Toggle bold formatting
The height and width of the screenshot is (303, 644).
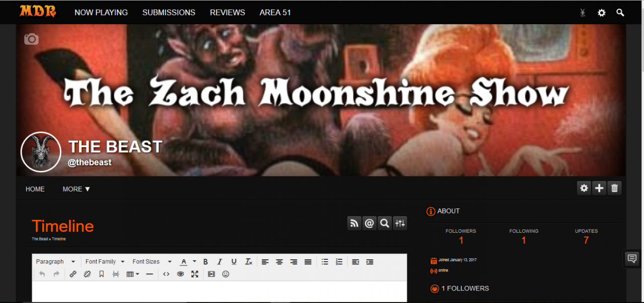(205, 262)
